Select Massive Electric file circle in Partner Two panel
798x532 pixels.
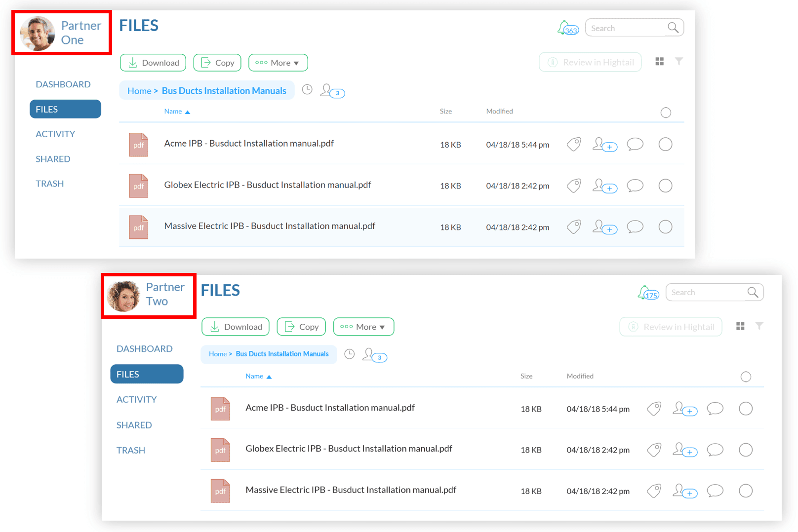pyautogui.click(x=746, y=491)
